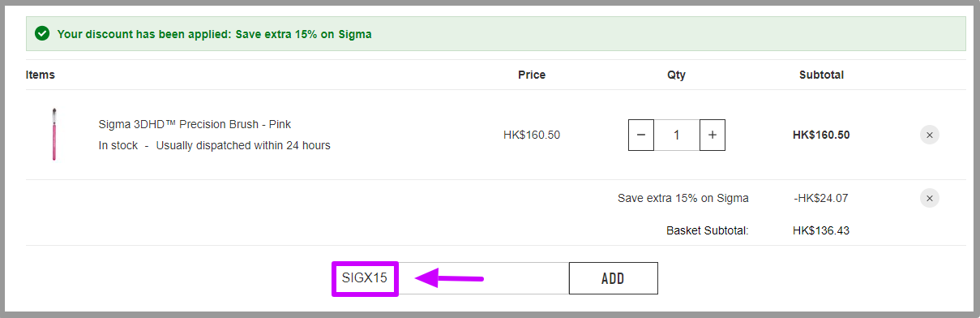Remove the Save extra 15% discount

pyautogui.click(x=930, y=198)
